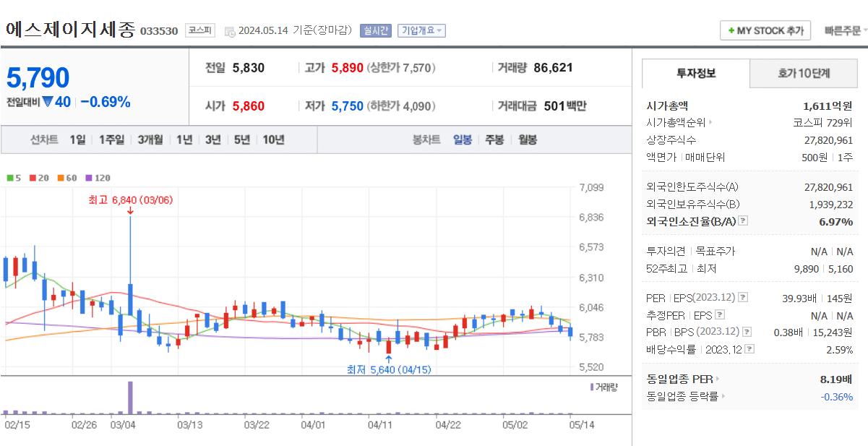The image size is (868, 446).
Task: Select the 3년 line chart period
Action: pos(213,140)
